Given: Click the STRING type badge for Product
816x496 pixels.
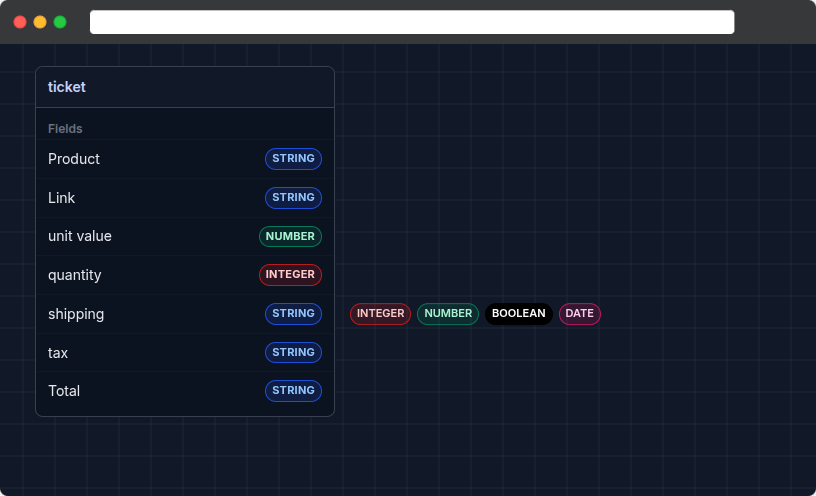Looking at the screenshot, I should tap(293, 159).
